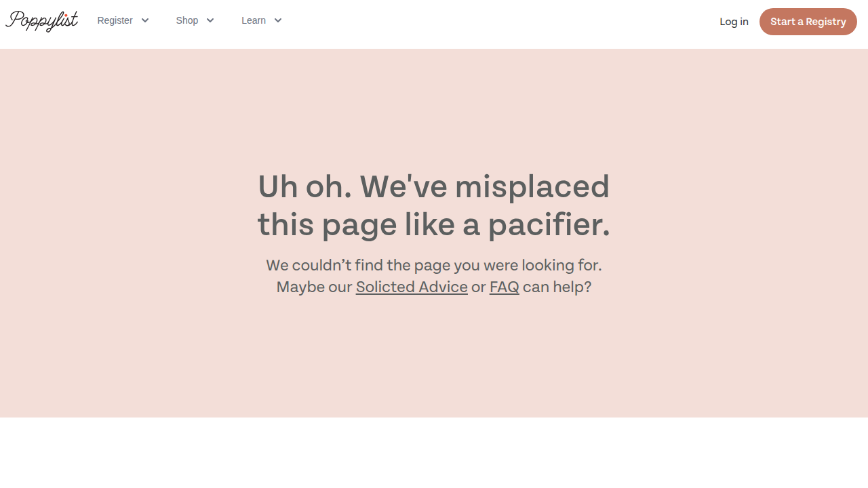Follow the Solicted Advice link
This screenshot has height=488, width=868.
[x=412, y=287]
